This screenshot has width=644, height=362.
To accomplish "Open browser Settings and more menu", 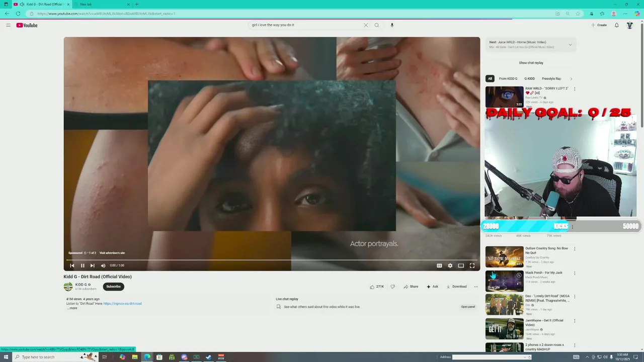I will (625, 14).
